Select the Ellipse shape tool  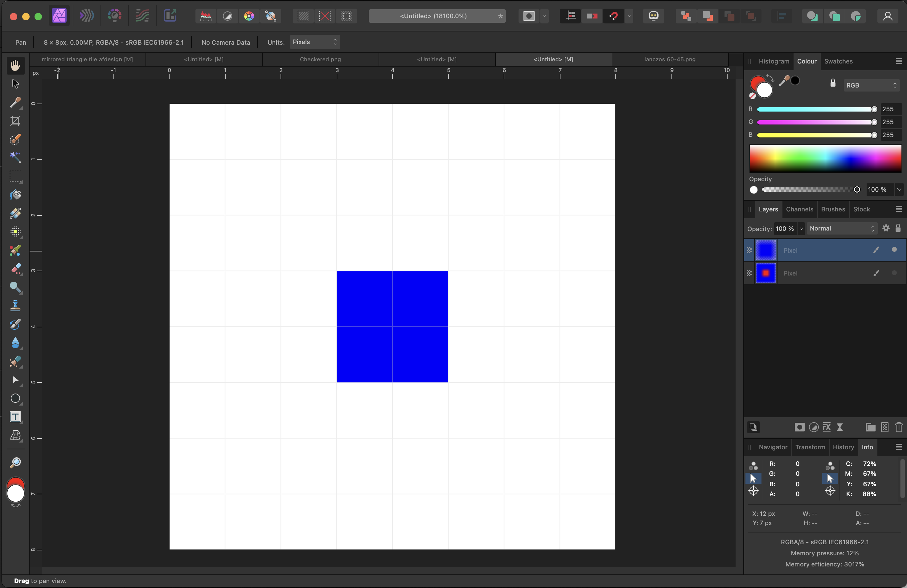tap(15, 398)
